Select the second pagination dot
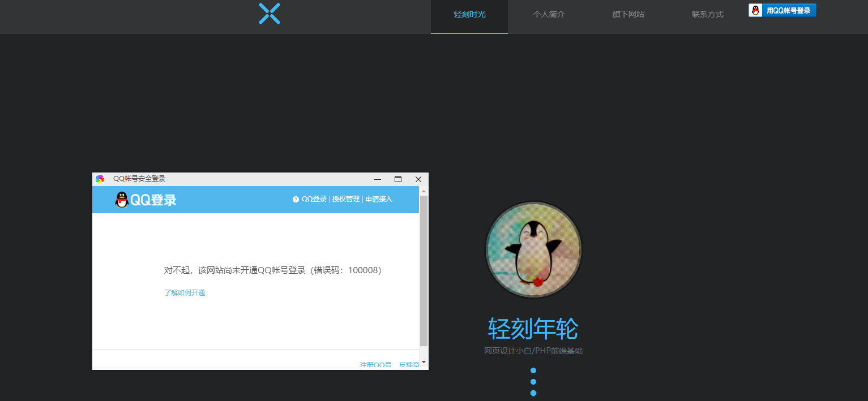Viewport: 868px width, 401px height. [533, 382]
